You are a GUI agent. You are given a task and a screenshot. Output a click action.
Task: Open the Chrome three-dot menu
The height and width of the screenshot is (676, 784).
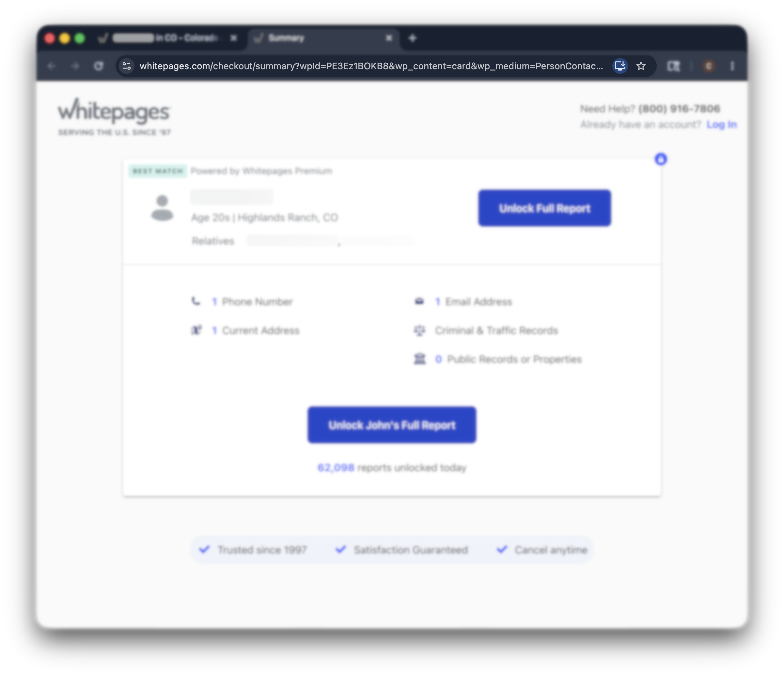[x=732, y=66]
